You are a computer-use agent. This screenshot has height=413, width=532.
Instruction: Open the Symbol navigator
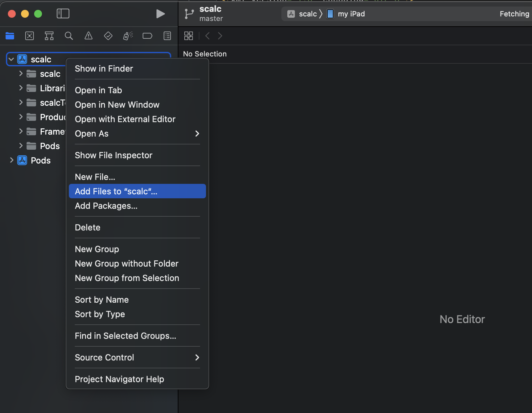(x=49, y=36)
